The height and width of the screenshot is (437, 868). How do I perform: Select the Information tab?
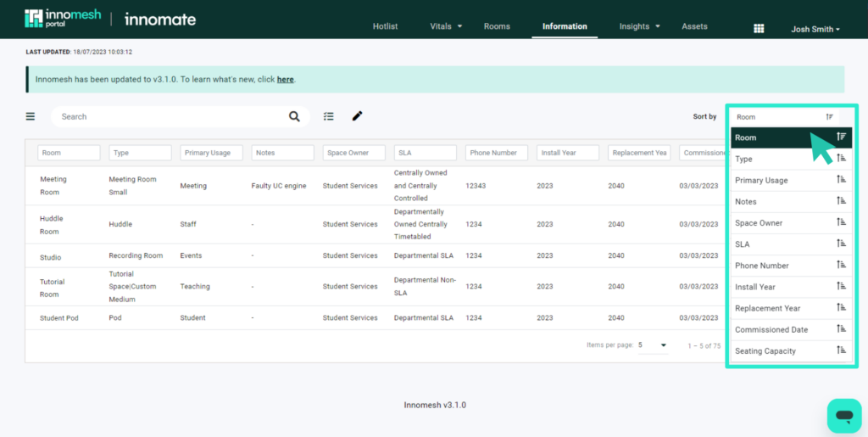[x=565, y=26]
